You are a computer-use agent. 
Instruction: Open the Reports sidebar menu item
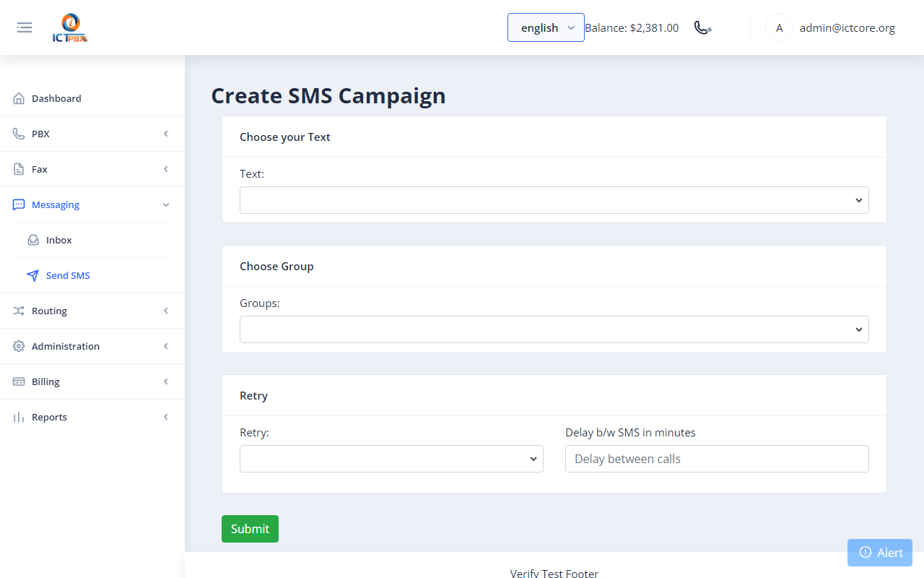pos(92,417)
